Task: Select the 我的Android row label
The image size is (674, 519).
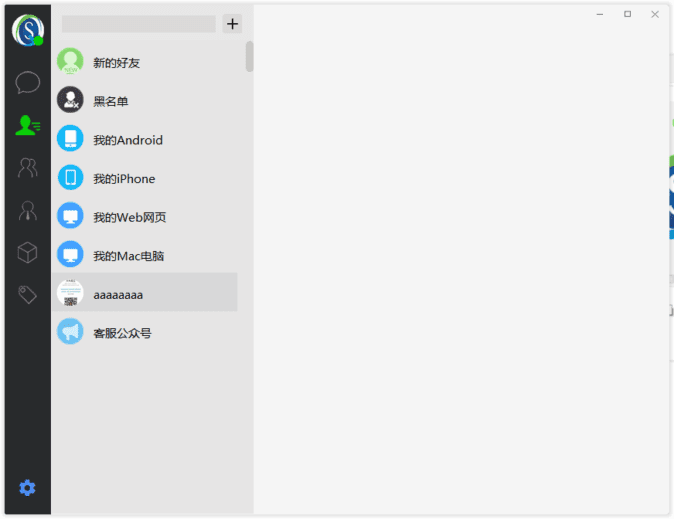Action: [128, 140]
